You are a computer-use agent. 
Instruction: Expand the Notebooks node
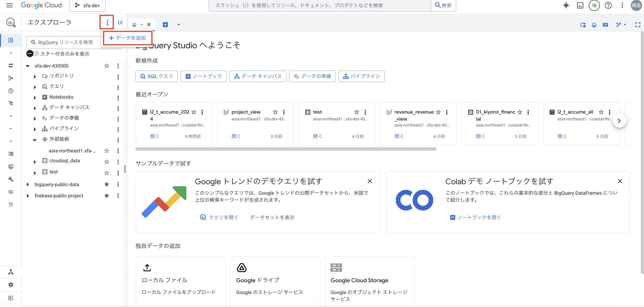click(35, 98)
